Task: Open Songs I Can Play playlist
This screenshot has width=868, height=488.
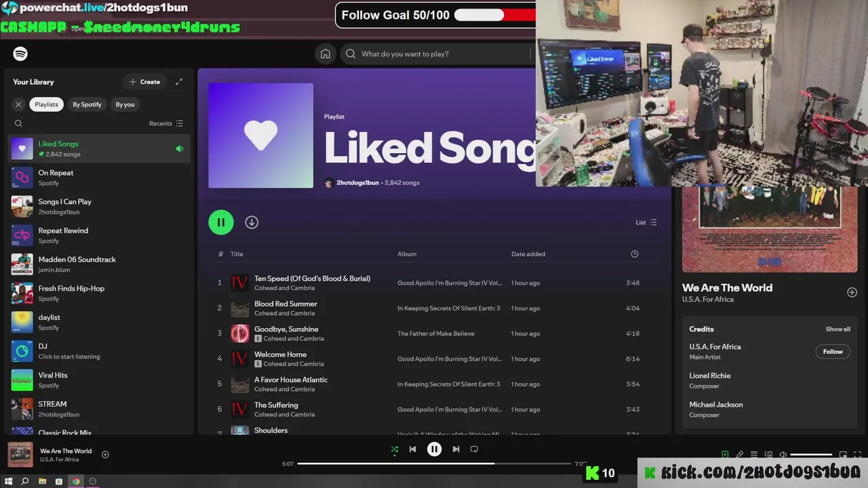Action: [99, 207]
